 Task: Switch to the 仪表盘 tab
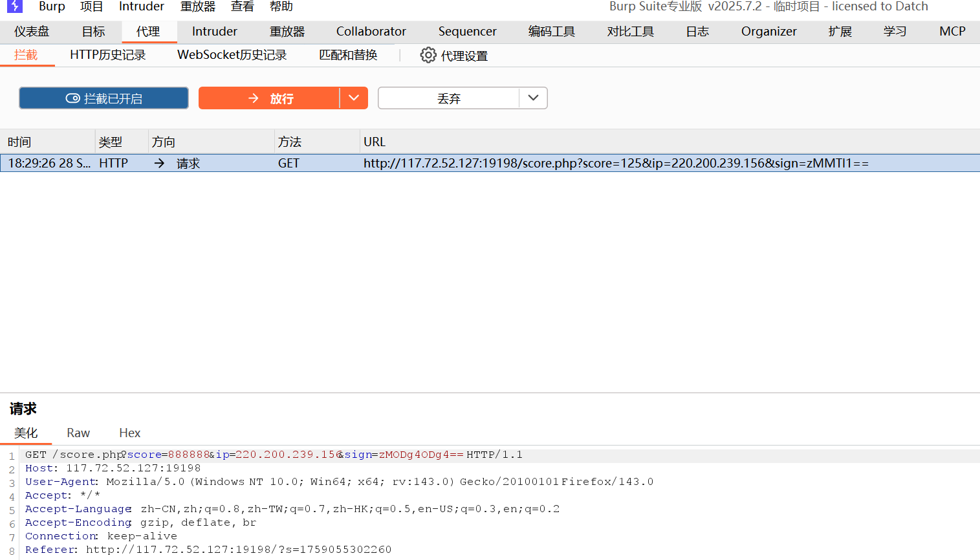click(x=32, y=31)
